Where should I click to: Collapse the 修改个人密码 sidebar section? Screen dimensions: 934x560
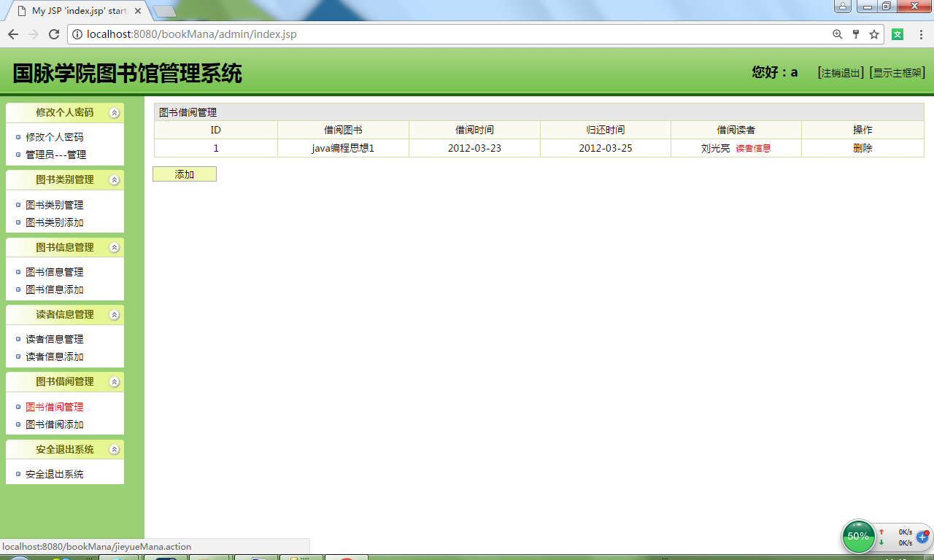pyautogui.click(x=113, y=113)
